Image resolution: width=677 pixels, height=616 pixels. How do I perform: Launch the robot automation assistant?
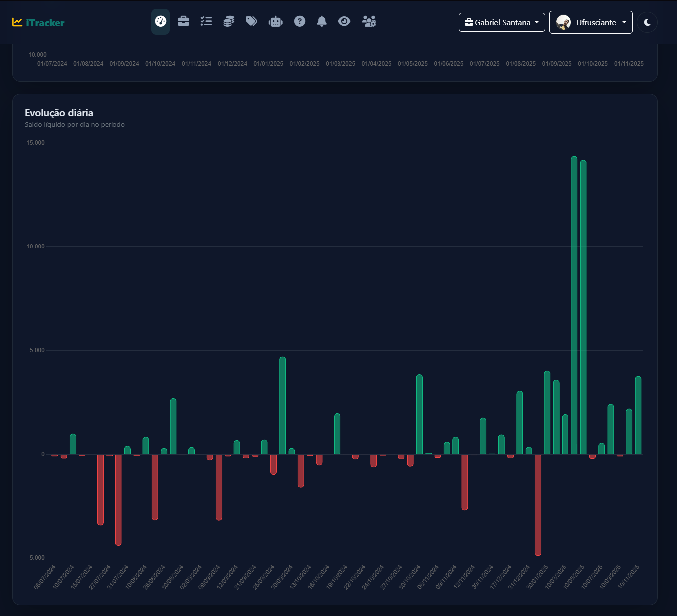275,21
